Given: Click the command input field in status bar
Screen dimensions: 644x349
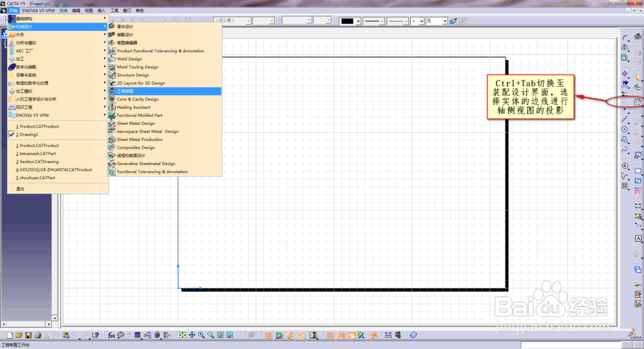Looking at the screenshot, I should click(571, 345).
